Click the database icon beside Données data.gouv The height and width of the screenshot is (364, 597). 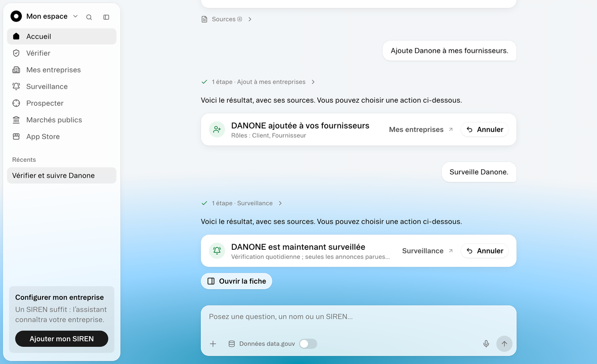232,344
